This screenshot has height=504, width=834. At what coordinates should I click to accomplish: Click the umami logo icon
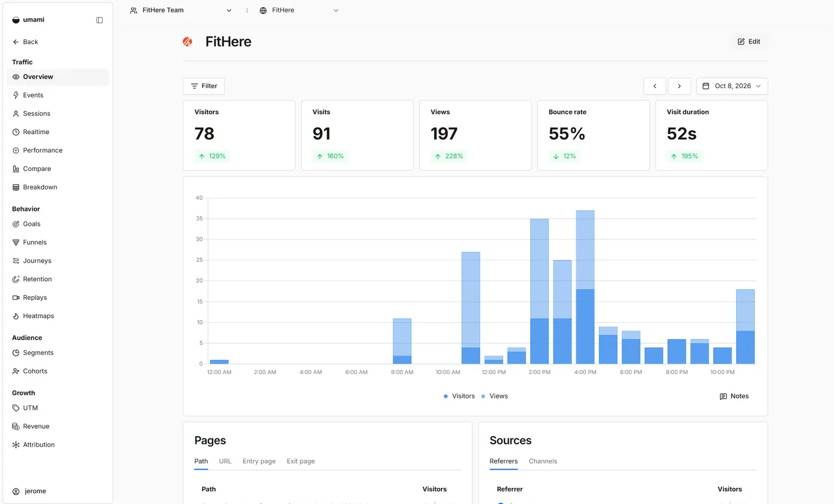click(x=16, y=20)
